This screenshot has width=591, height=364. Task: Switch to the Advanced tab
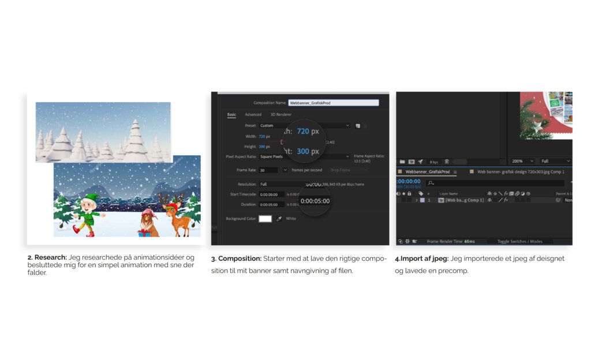tap(253, 114)
